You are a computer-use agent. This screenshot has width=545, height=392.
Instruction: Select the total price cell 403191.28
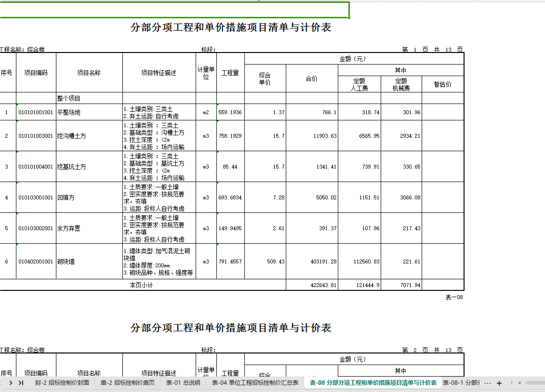312,261
